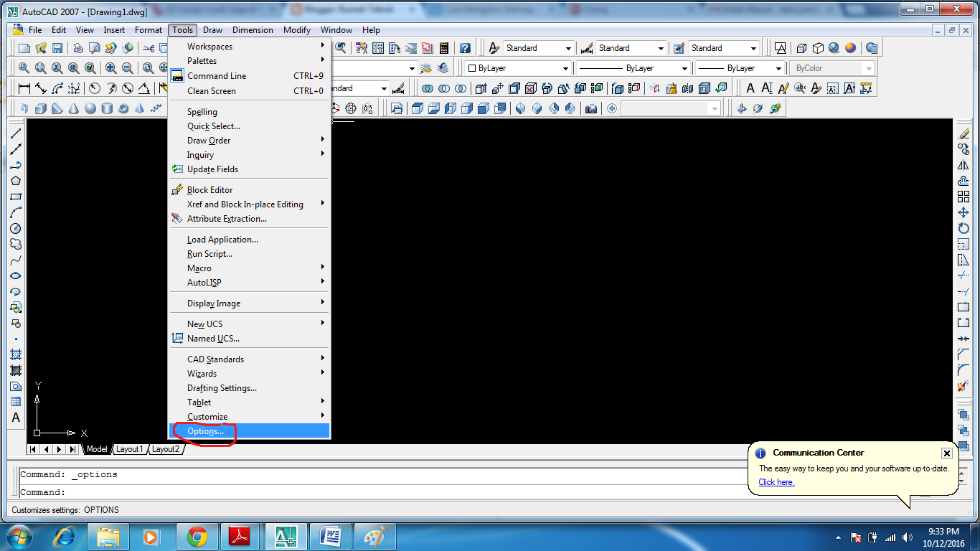Toggle Command Line in the Tools menu
Image resolution: width=980 pixels, height=551 pixels.
click(x=248, y=76)
